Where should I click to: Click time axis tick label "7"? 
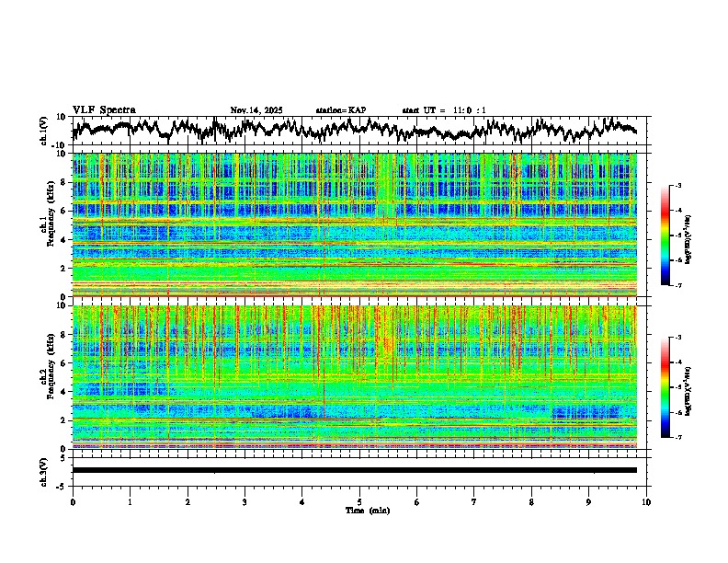click(474, 502)
